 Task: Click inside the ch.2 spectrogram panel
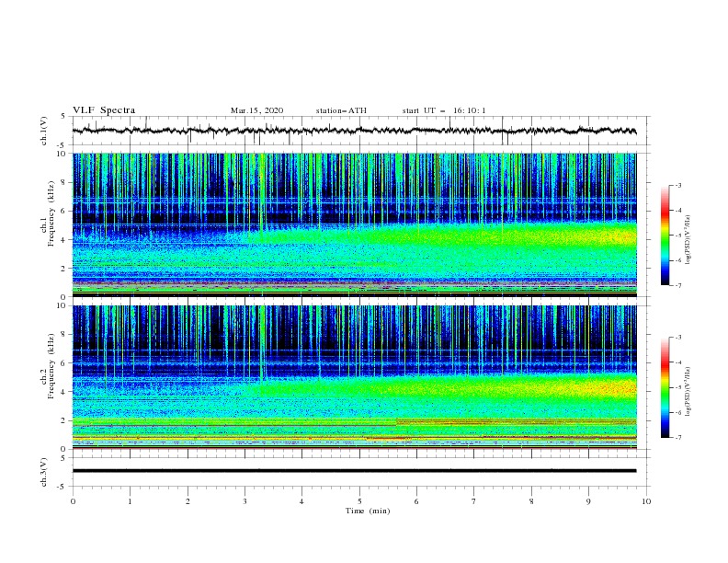click(355, 377)
